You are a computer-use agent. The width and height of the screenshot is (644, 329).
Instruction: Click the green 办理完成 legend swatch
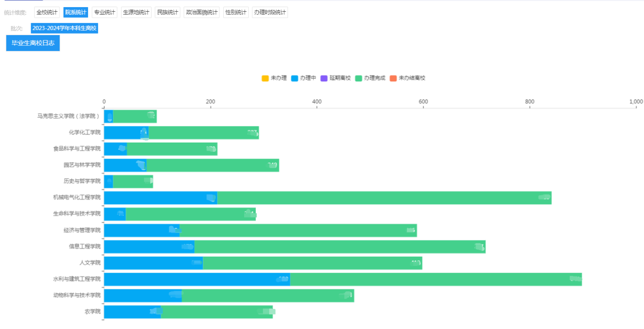[359, 78]
